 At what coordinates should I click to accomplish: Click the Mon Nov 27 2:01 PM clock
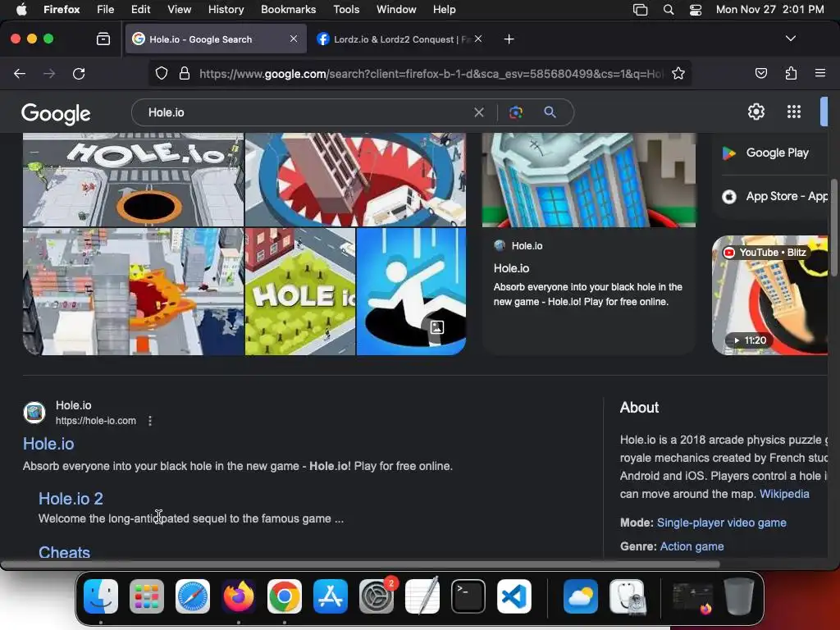point(769,9)
